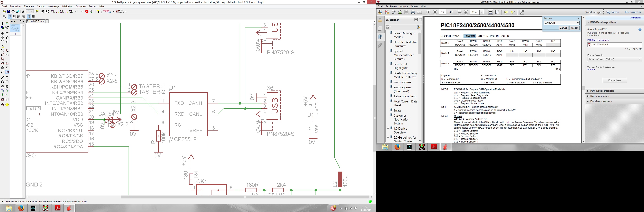The image size is (644, 212).
Task: Zoom out with minus in Adobe Reader
Action: point(460,12)
